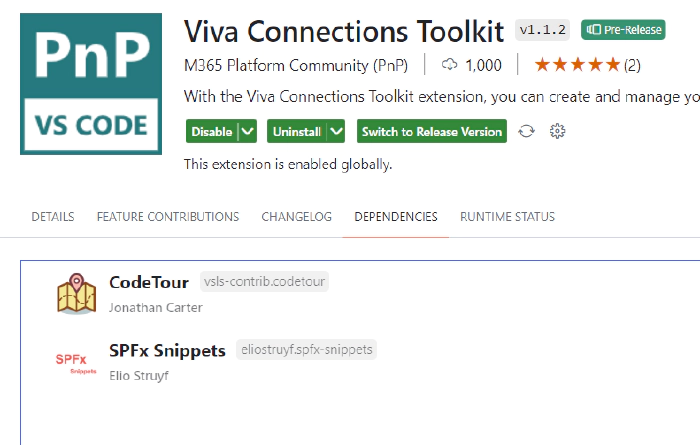Open the Feature Contributions tab

tap(168, 217)
